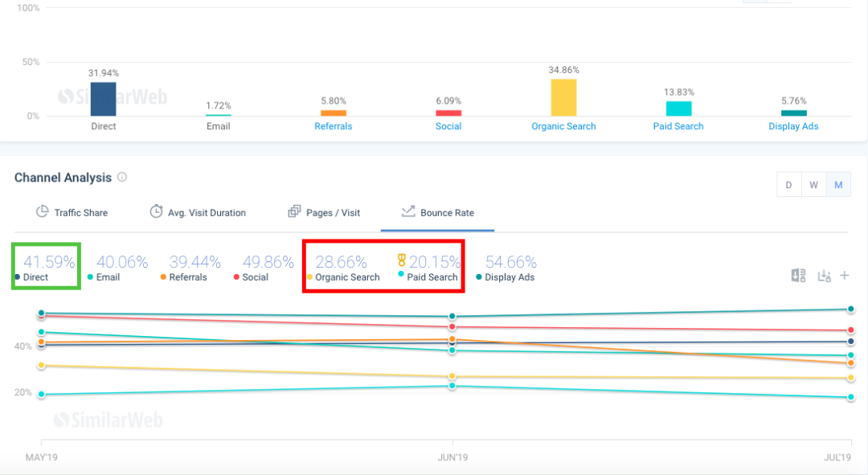Click the stacked pages icon for Pages / Visit
The width and height of the screenshot is (868, 475).
tap(294, 212)
